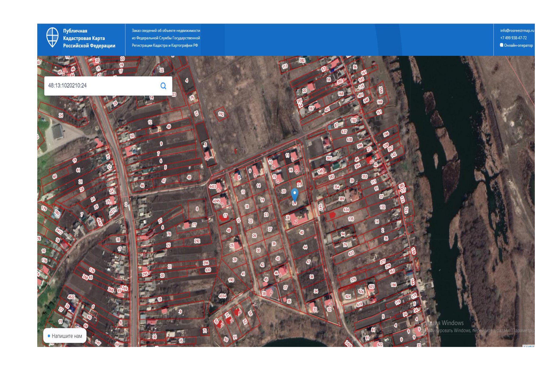Screen dimensions: 555x392
Task: Select parcel label 633
Action: (351, 253)
